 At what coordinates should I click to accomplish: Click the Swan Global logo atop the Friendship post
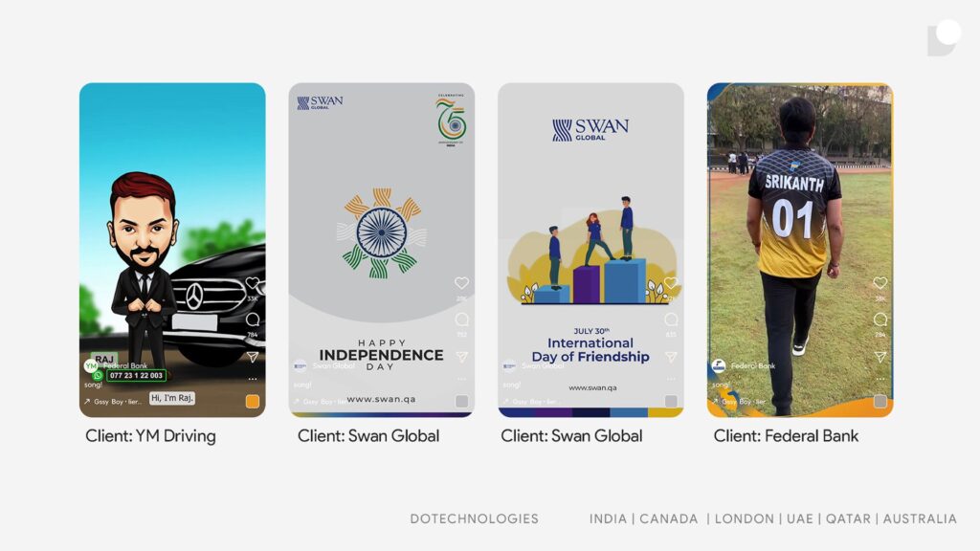click(x=590, y=130)
